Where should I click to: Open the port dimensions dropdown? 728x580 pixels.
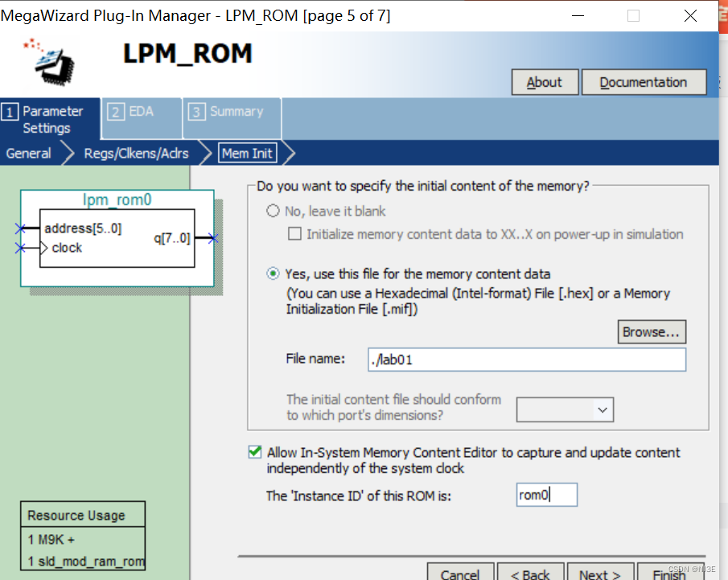tap(598, 409)
